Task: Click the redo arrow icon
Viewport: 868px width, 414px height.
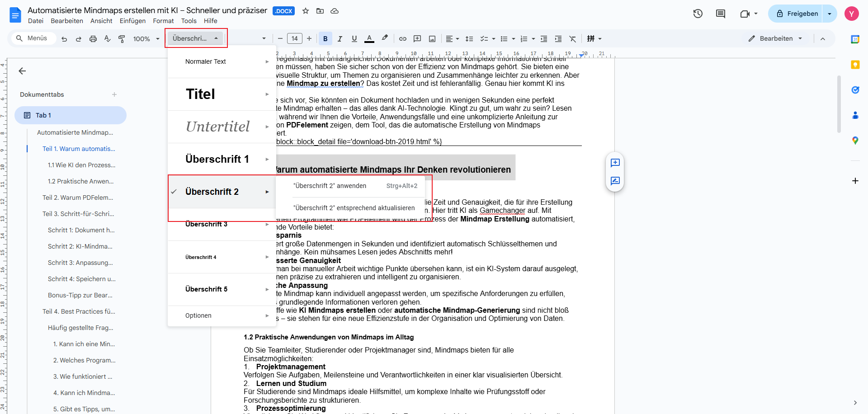Action: pyautogui.click(x=79, y=39)
